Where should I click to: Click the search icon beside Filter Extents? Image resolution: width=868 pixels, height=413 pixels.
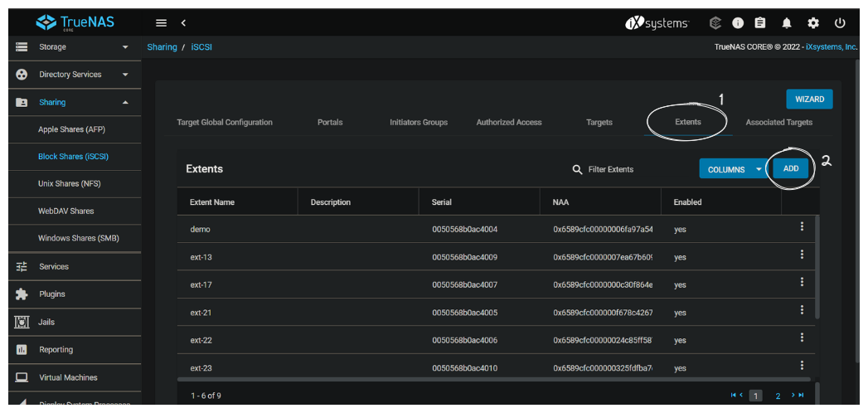click(577, 169)
